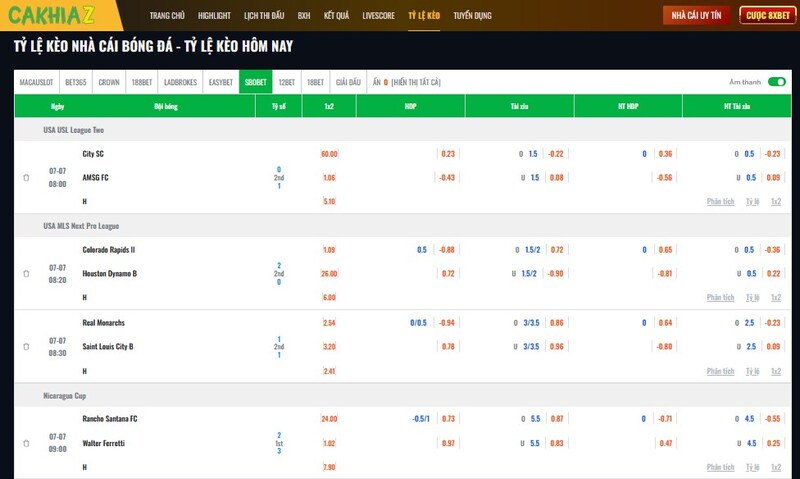Click AMSG FC team name
The width and height of the screenshot is (800, 479).
pos(95,178)
